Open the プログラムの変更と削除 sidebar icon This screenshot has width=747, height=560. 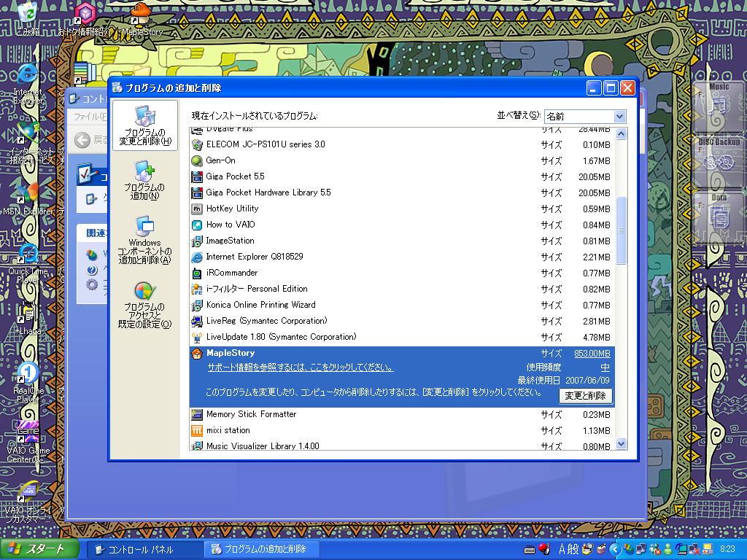tap(145, 125)
